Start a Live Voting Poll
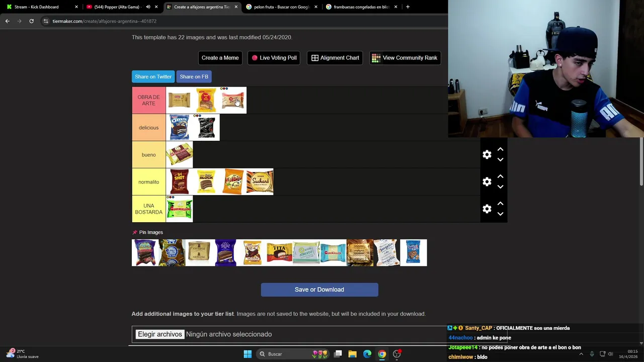The image size is (644, 362). coord(274,58)
